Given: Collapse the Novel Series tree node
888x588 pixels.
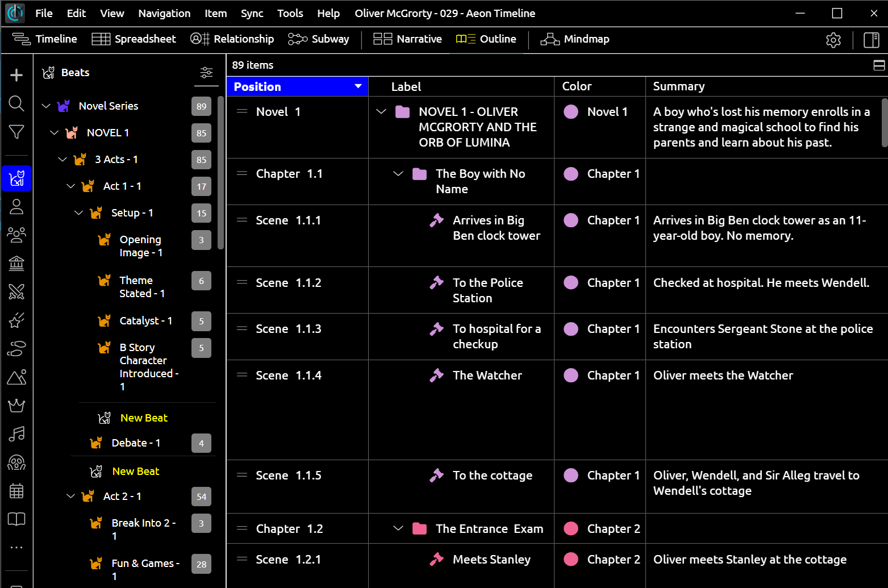Looking at the screenshot, I should click(x=47, y=106).
